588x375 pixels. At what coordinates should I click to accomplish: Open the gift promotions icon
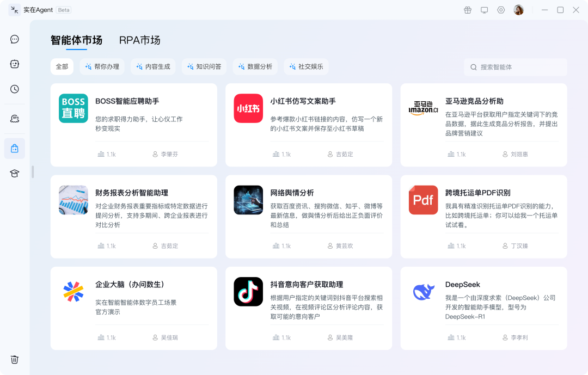point(467,10)
